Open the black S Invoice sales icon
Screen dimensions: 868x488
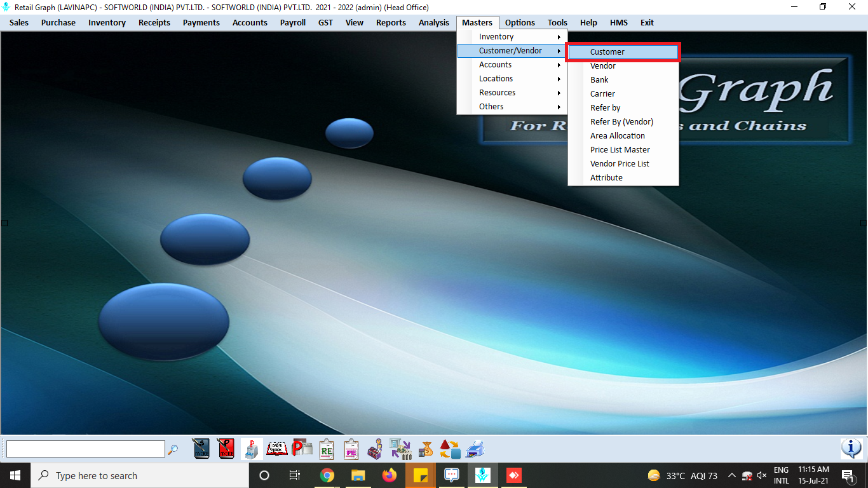[x=201, y=449]
